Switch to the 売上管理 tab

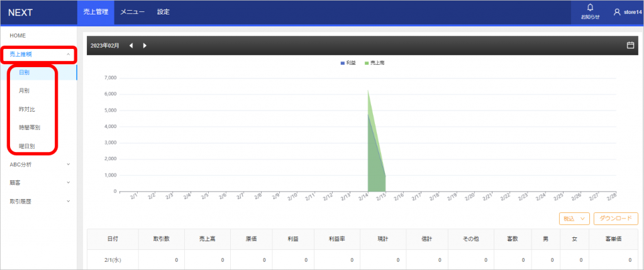point(96,12)
